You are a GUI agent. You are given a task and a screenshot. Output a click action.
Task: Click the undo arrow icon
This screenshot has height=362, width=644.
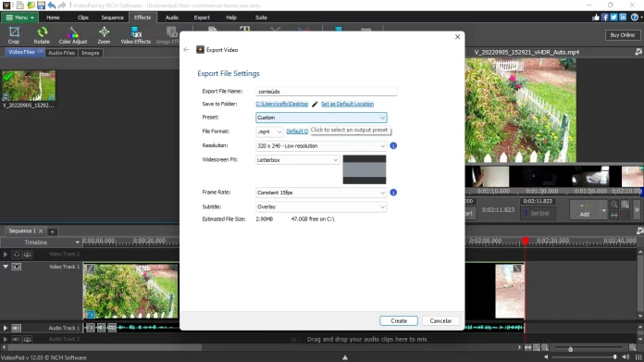point(51,6)
